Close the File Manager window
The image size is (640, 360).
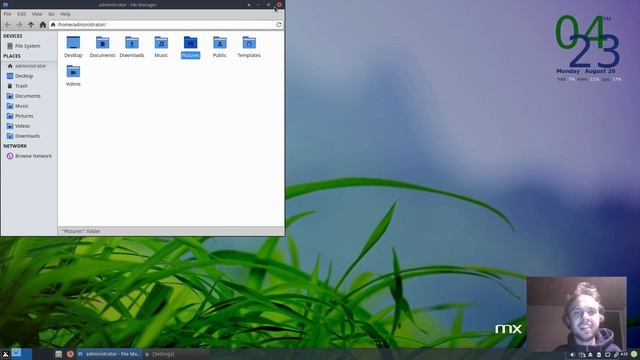(x=279, y=5)
